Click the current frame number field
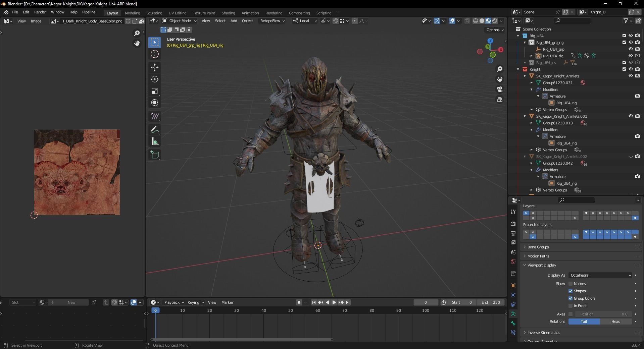Viewport: 644px width, 349px height. pos(426,302)
